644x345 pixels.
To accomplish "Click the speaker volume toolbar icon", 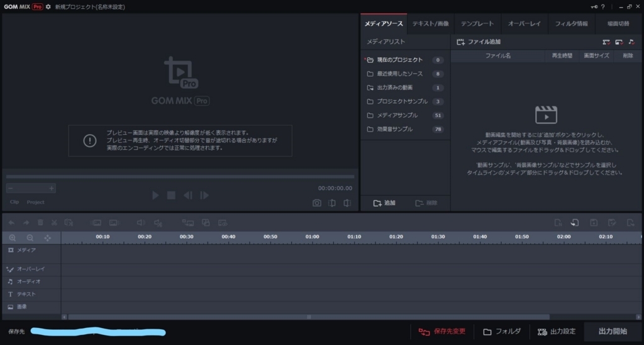I will (141, 222).
